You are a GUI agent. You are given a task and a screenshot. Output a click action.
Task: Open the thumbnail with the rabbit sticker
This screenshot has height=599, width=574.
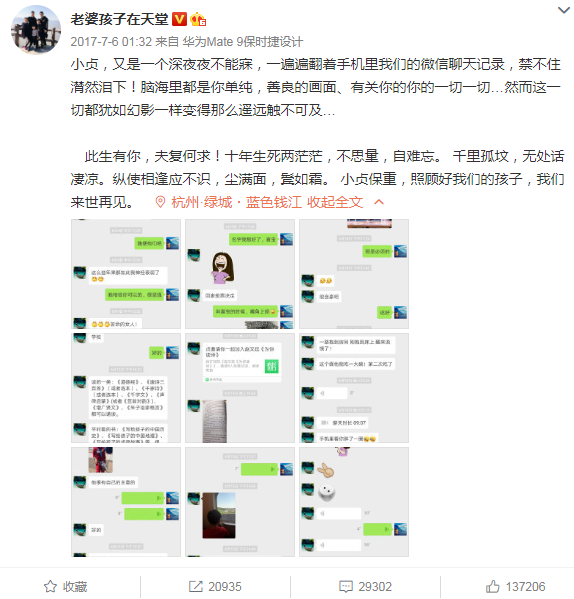coord(354,502)
